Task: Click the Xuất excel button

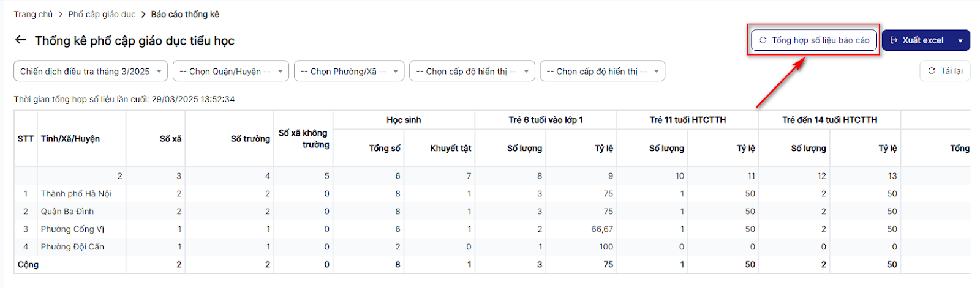Action: 917,40
